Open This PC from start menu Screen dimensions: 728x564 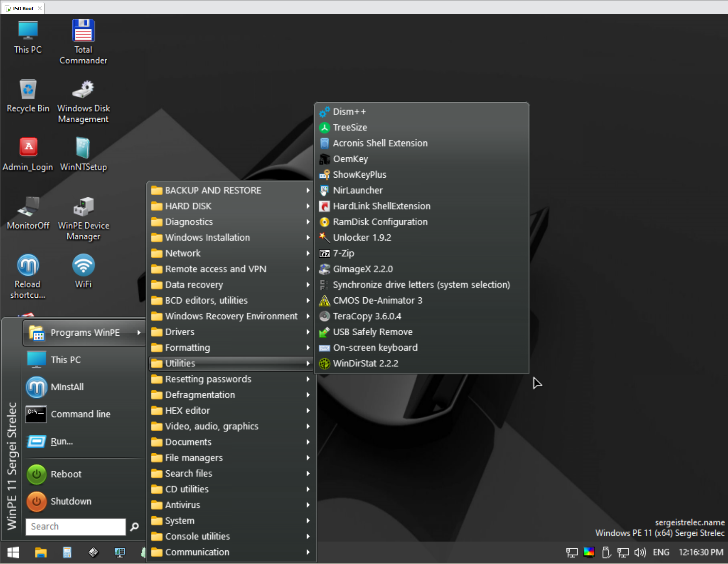coord(84,360)
